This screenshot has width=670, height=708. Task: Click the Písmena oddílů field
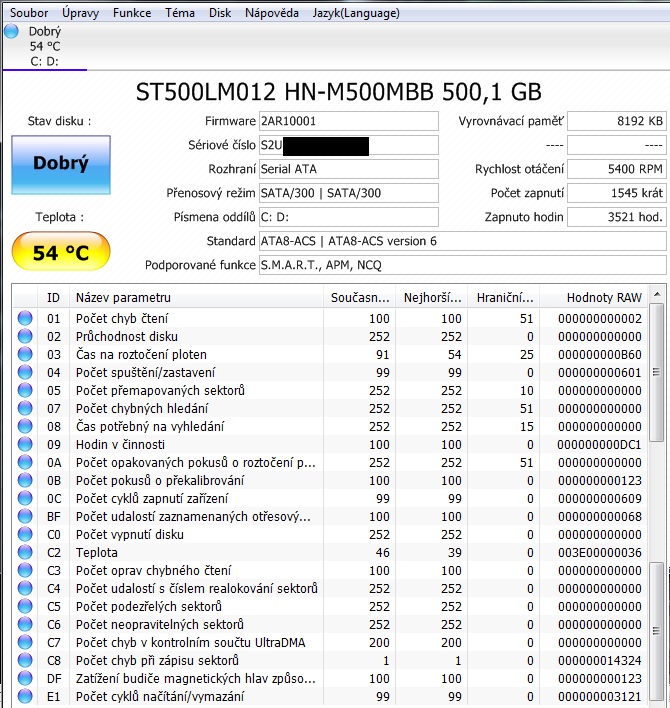coord(349,217)
